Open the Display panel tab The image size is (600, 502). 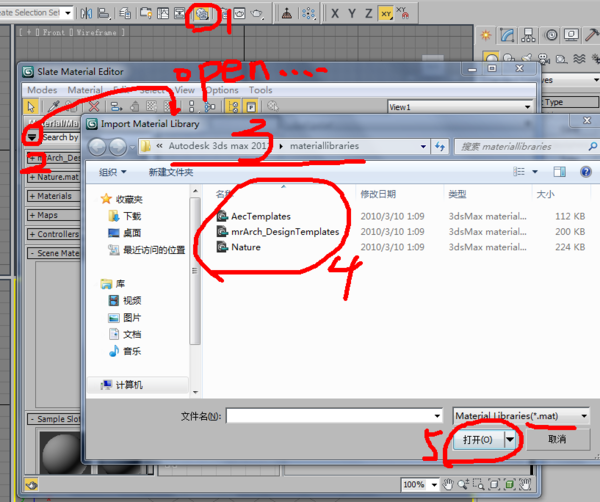[x=571, y=36]
